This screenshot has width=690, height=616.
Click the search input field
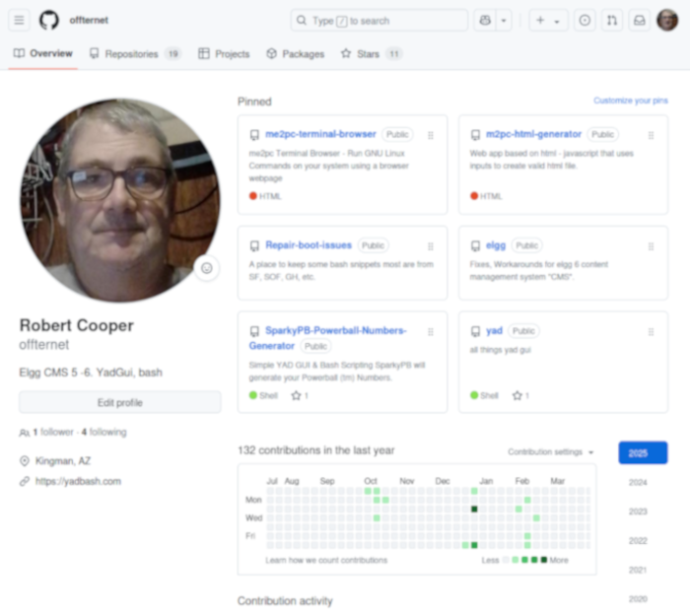point(379,20)
